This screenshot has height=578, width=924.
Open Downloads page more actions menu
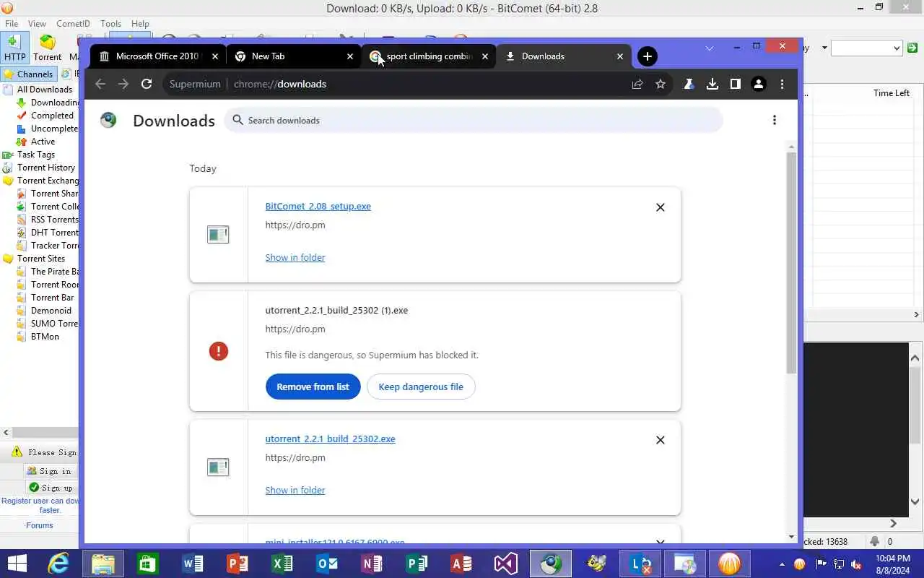tap(775, 120)
